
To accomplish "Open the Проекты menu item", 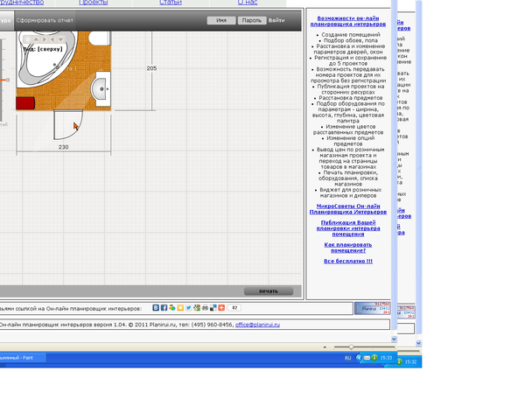I will pyautogui.click(x=93, y=3).
